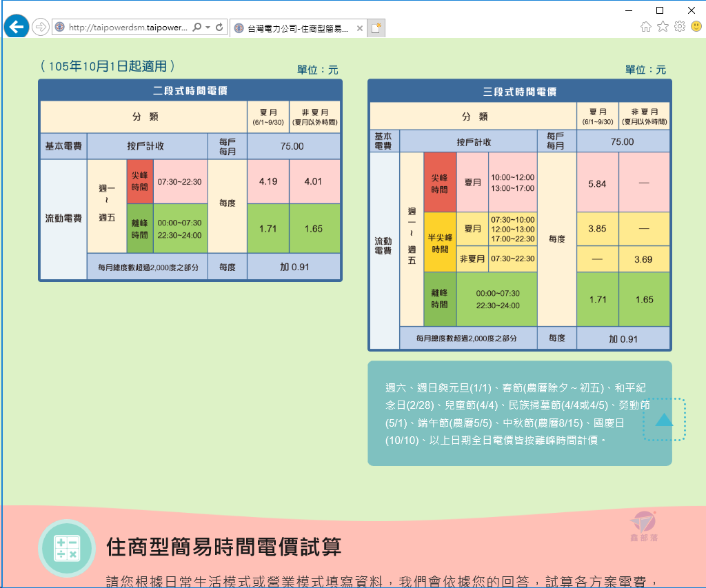
Task: Click the 4.01 peak non-summer rate cell
Action: tap(314, 181)
